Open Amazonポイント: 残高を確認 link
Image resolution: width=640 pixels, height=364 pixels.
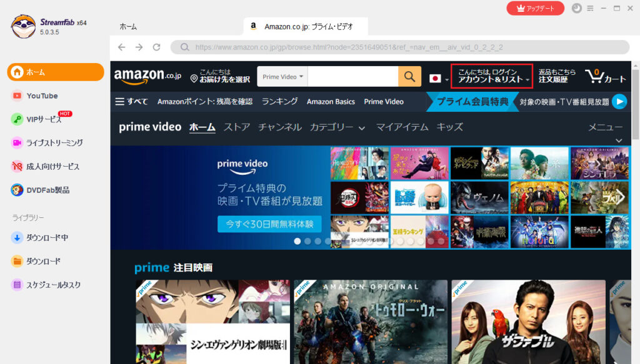click(205, 102)
